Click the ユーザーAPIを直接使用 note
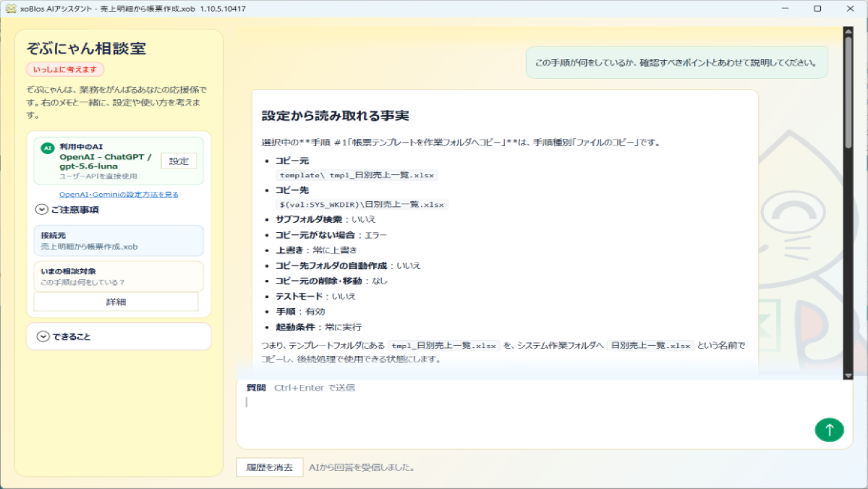The image size is (868, 489). 98,176
